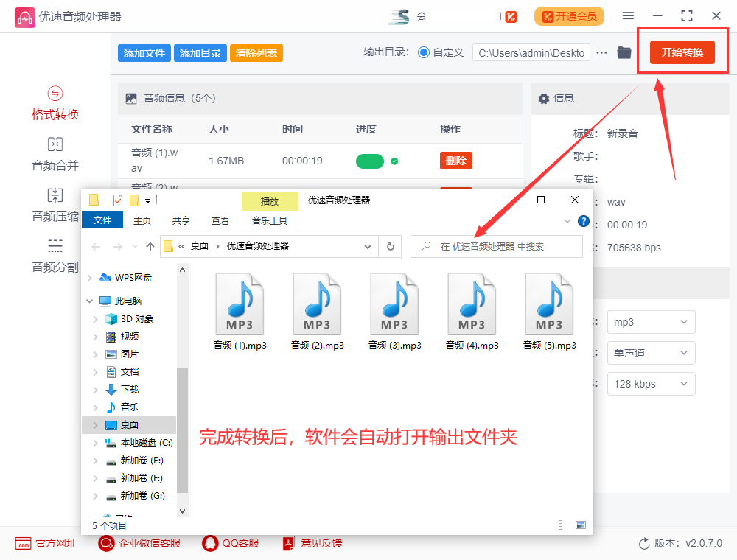Open the 文件 ribbon tab
Image resolution: width=737 pixels, height=560 pixels.
[102, 220]
